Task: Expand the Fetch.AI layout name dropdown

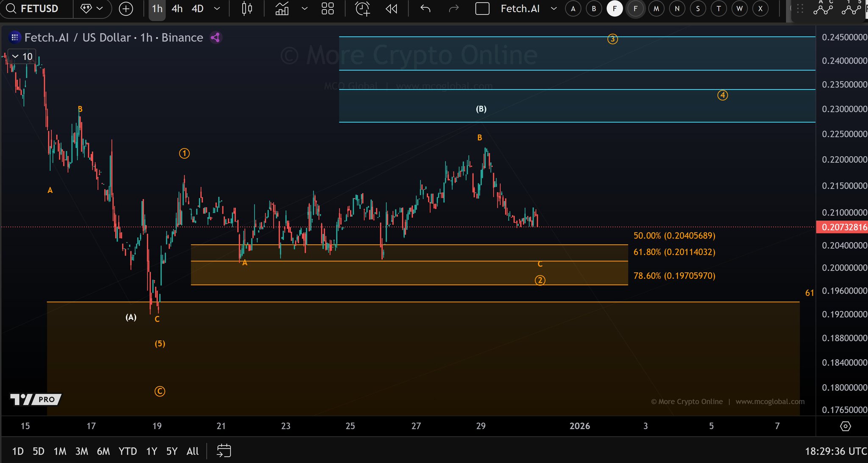Action: coord(554,8)
